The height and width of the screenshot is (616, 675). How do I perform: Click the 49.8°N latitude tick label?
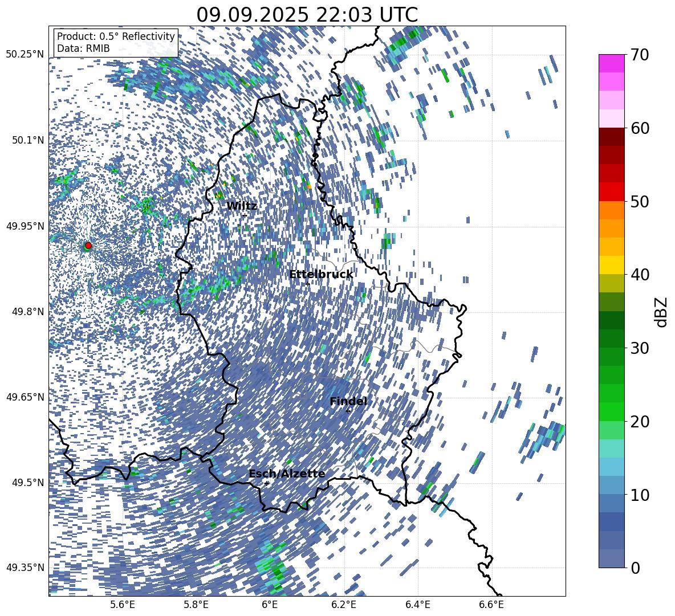(28, 312)
